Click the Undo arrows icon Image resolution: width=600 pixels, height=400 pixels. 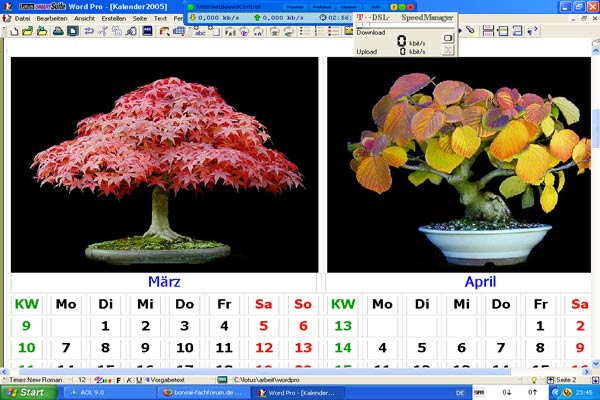pos(89,31)
